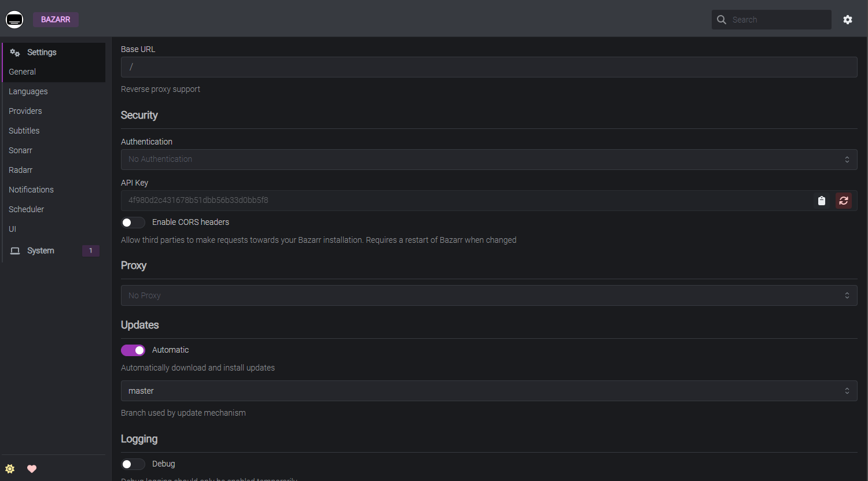
Task: Turn off Automatic updates toggle
Action: (133, 350)
